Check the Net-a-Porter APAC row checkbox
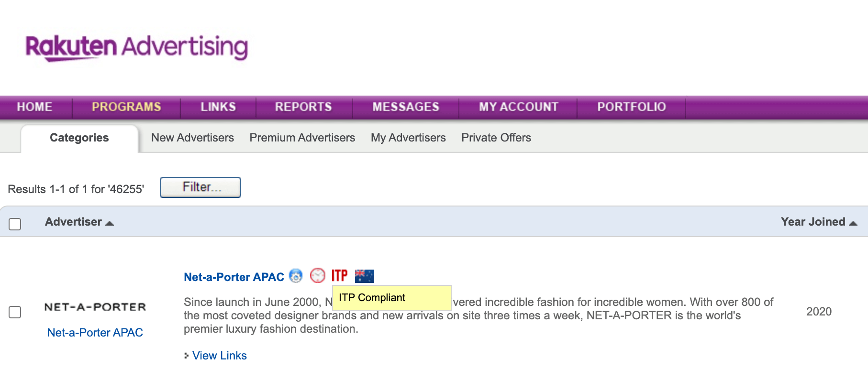The height and width of the screenshot is (391, 868). [15, 312]
